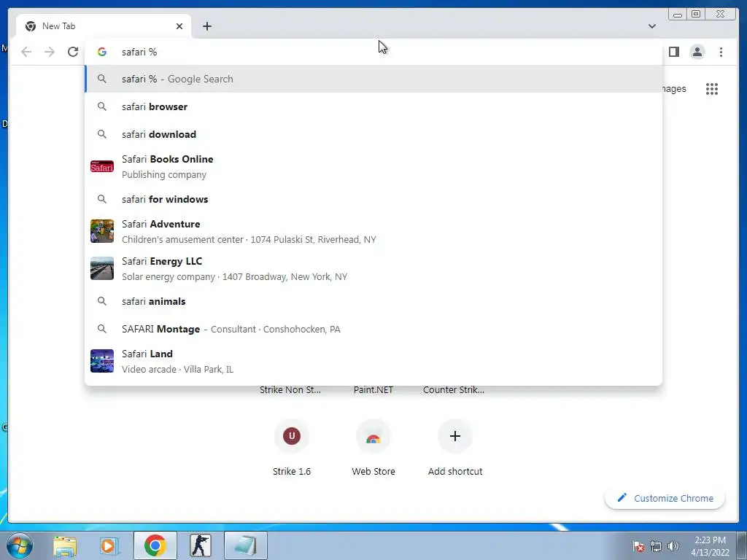Click the search icon beside 'safari browser'
Viewport: 747px width, 560px height.
click(102, 106)
